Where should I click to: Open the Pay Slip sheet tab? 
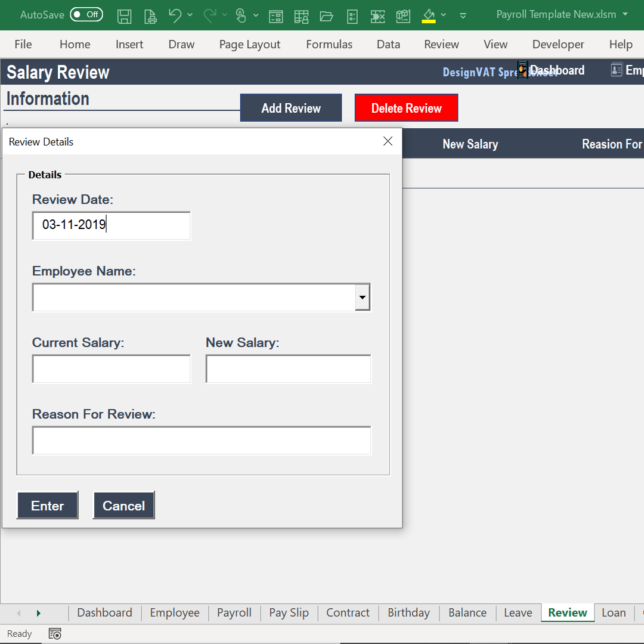point(289,612)
